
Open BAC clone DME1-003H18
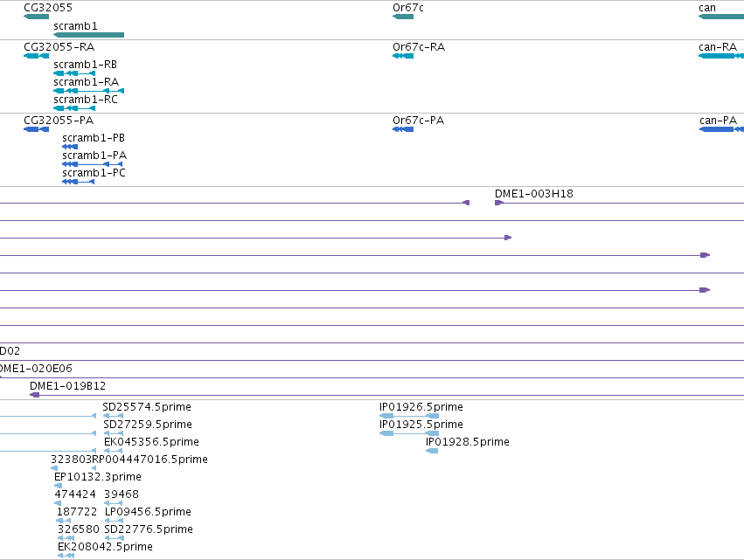pos(534,194)
